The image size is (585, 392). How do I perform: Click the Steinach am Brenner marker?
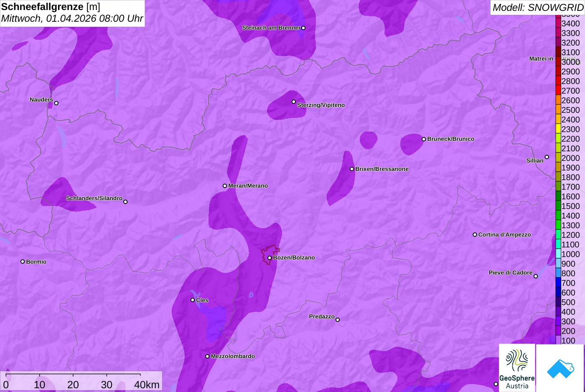pyautogui.click(x=303, y=28)
